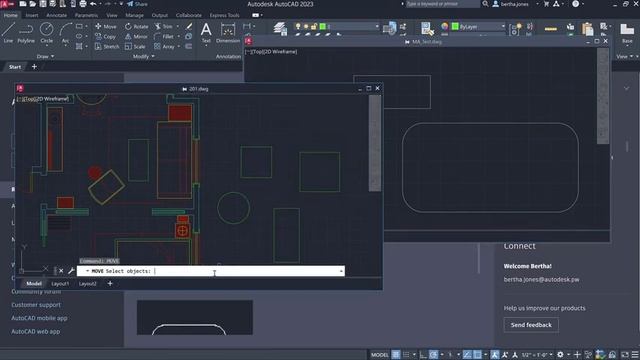Open the ByLayer color dropdown
Screen dimensions: 640x360
click(x=503, y=26)
